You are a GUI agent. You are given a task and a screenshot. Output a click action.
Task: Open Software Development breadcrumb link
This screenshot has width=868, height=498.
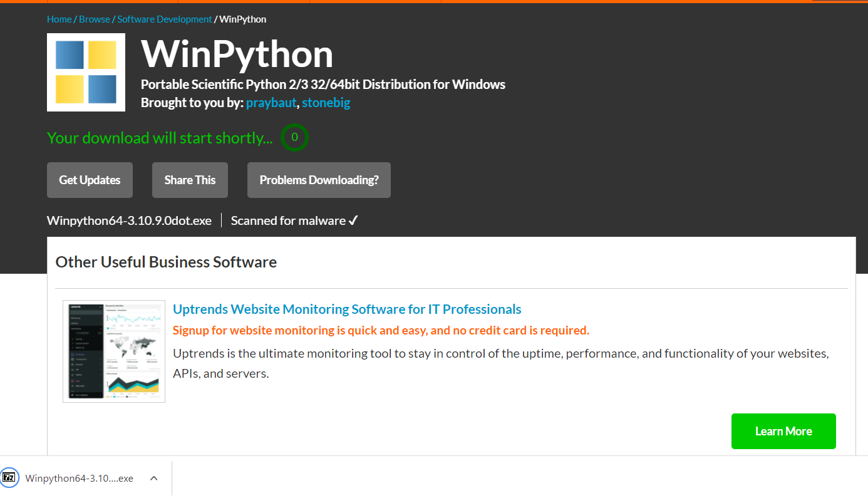tap(165, 19)
